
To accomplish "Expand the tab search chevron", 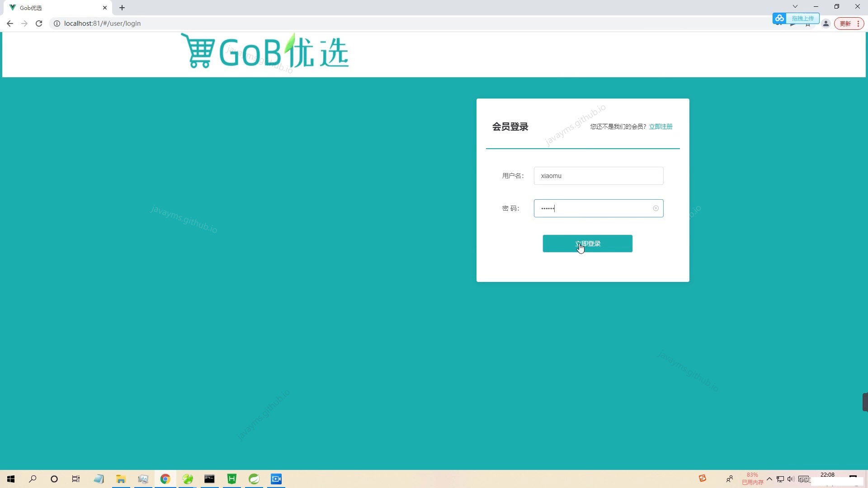I will click(x=795, y=6).
